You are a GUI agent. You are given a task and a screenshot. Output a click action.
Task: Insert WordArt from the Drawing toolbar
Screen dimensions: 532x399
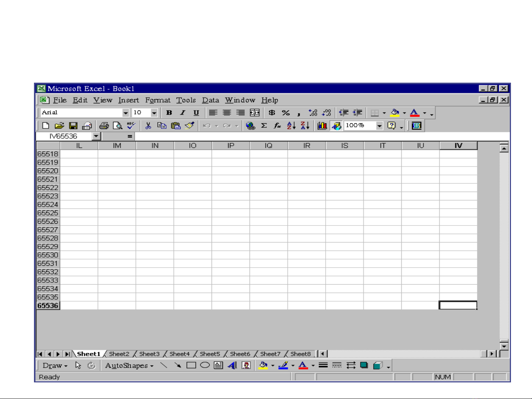(232, 365)
